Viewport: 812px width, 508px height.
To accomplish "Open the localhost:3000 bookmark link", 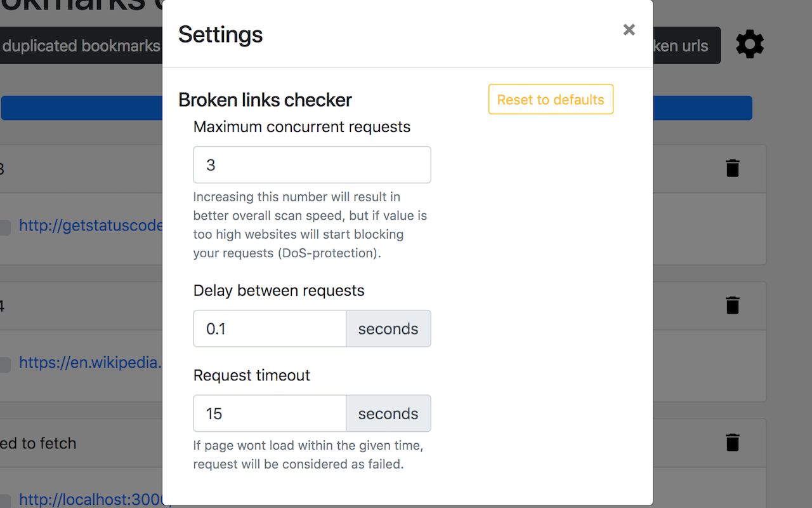I will tap(91, 500).
